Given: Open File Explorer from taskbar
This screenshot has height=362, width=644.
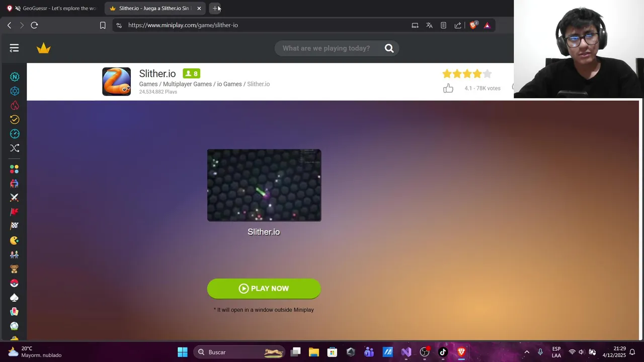Looking at the screenshot, I should tap(314, 352).
